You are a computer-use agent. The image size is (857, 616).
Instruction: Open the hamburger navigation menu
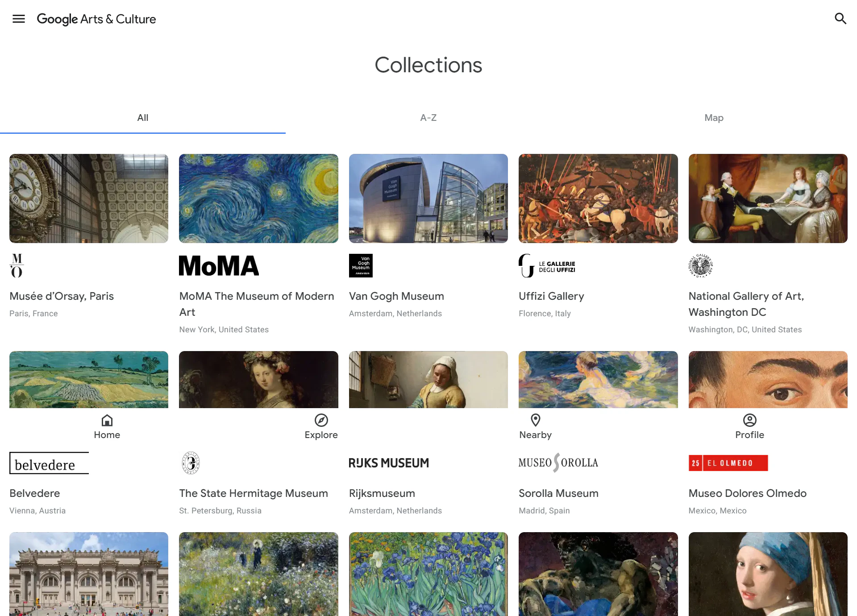[19, 19]
